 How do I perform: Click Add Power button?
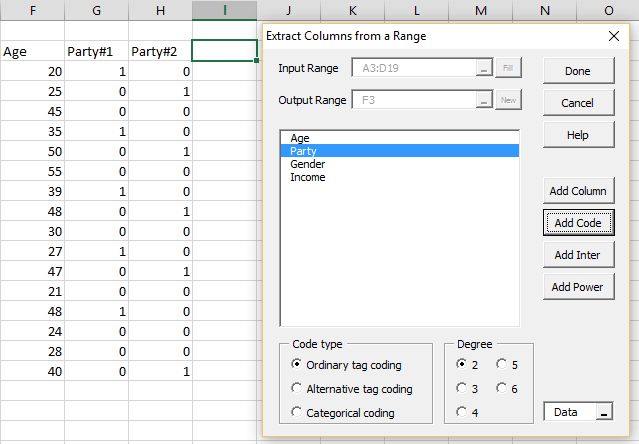(x=577, y=287)
